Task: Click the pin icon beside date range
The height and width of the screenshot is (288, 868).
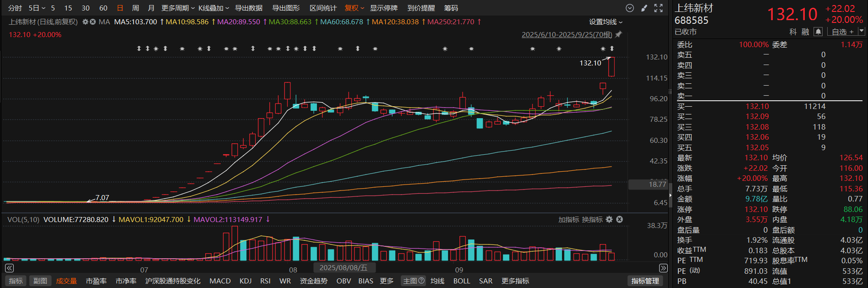Action: tap(618, 35)
